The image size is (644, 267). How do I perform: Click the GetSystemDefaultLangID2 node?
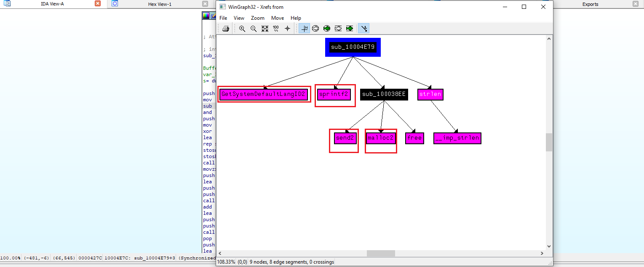coord(263,94)
